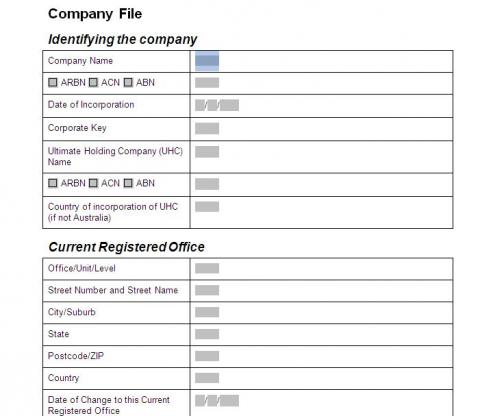Click the UHC ARBN/ACN/ABN number field
The width and height of the screenshot is (480, 416).
click(x=207, y=184)
